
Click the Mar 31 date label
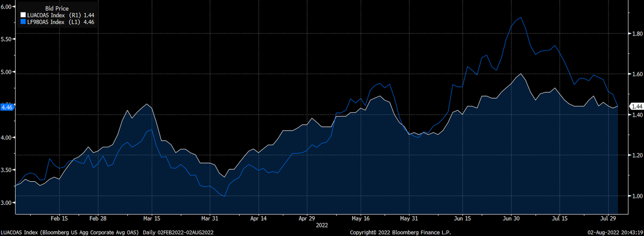[210, 219]
